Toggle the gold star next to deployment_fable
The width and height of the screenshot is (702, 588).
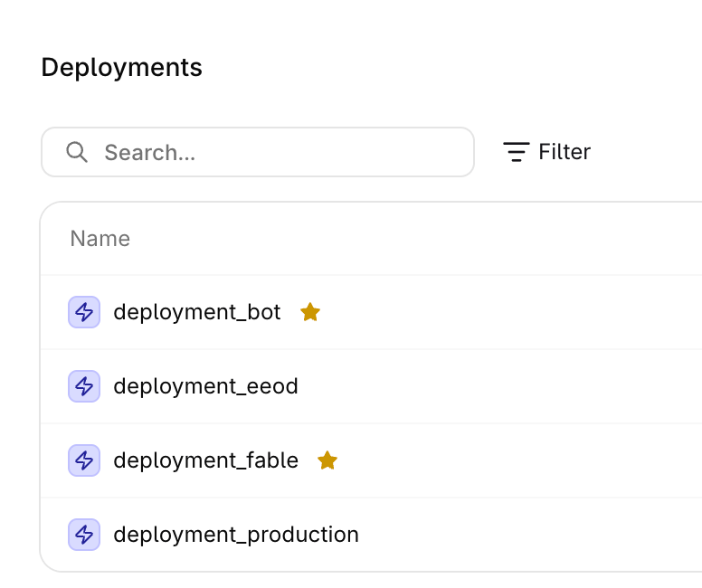pyautogui.click(x=327, y=460)
